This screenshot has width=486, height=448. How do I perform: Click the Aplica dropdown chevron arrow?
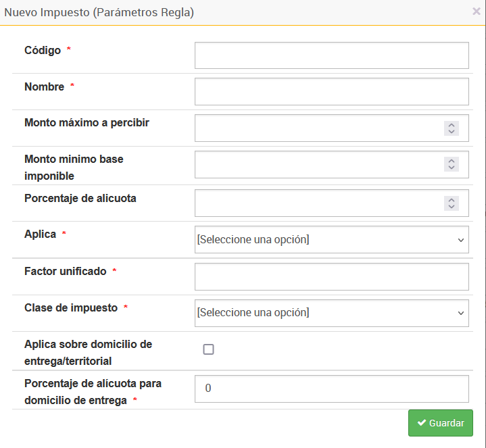[461, 240]
